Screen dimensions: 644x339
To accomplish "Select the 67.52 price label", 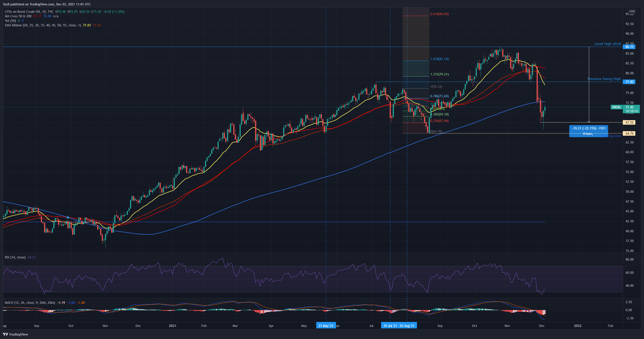I will (x=629, y=122).
